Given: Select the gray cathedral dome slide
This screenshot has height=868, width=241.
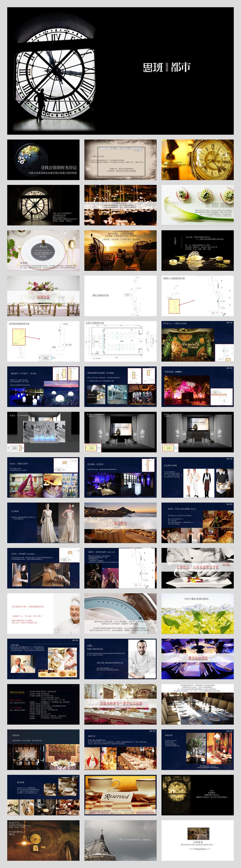Looking at the screenshot, I should [x=120, y=840].
